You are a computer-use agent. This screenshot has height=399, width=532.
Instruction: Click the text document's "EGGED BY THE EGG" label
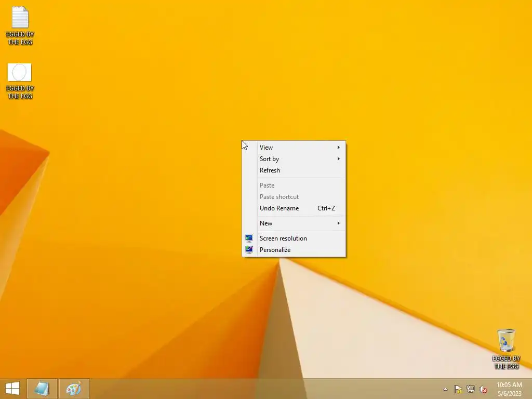(20, 38)
